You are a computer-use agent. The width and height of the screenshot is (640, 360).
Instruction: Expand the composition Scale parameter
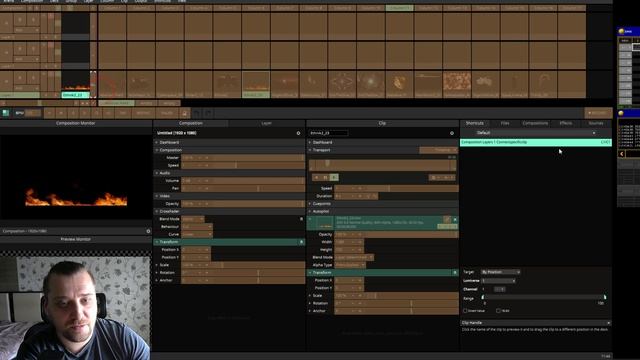tap(157, 265)
